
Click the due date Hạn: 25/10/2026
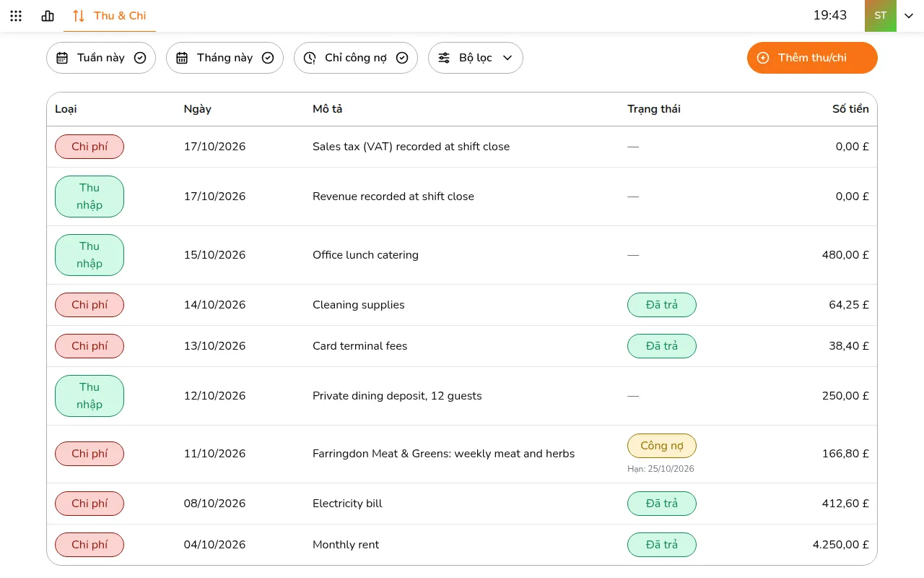(x=661, y=469)
